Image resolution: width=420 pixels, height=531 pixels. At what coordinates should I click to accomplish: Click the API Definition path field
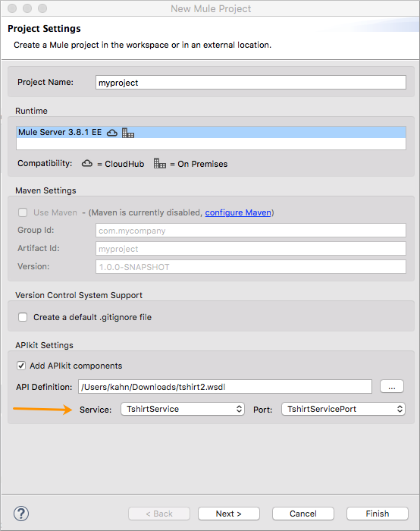(x=225, y=387)
